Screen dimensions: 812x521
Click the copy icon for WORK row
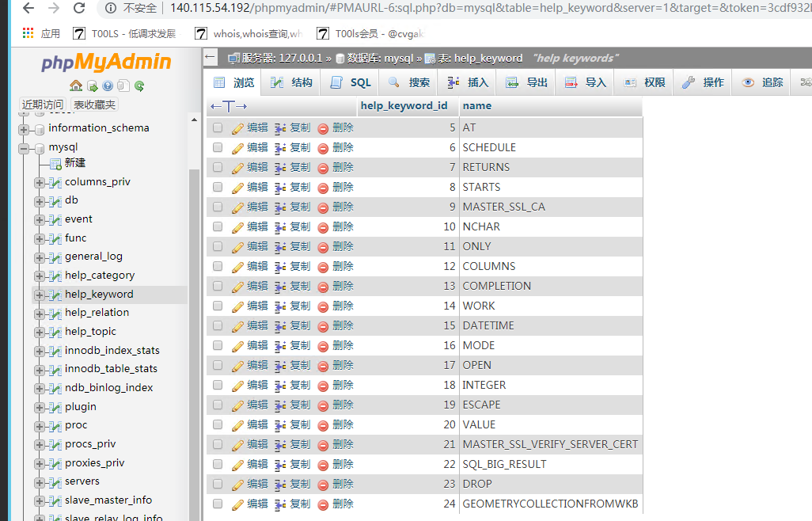click(280, 306)
